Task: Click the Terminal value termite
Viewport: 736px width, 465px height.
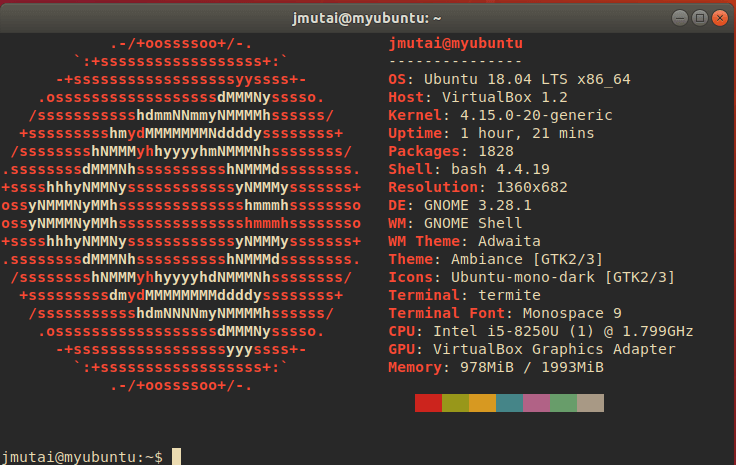Action: pos(509,295)
